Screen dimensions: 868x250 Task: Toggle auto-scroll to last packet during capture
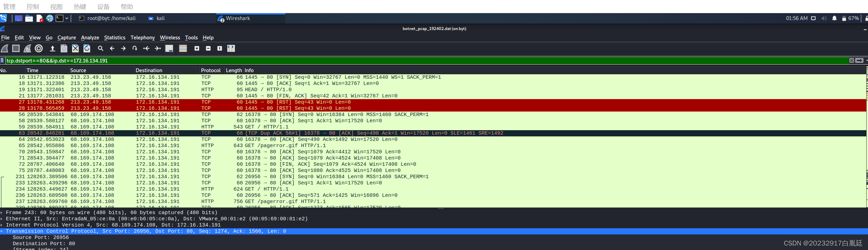point(169,49)
